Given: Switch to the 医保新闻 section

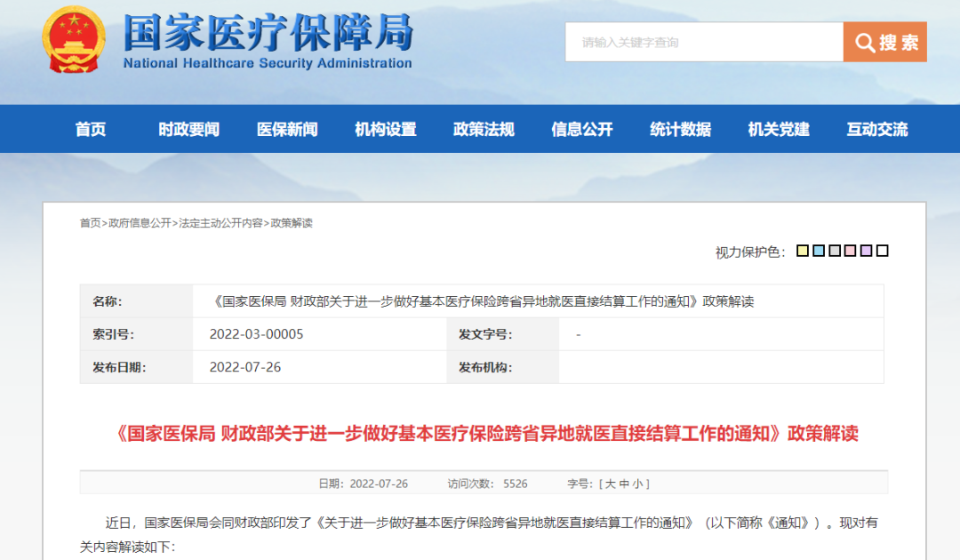Looking at the screenshot, I should click(x=286, y=129).
